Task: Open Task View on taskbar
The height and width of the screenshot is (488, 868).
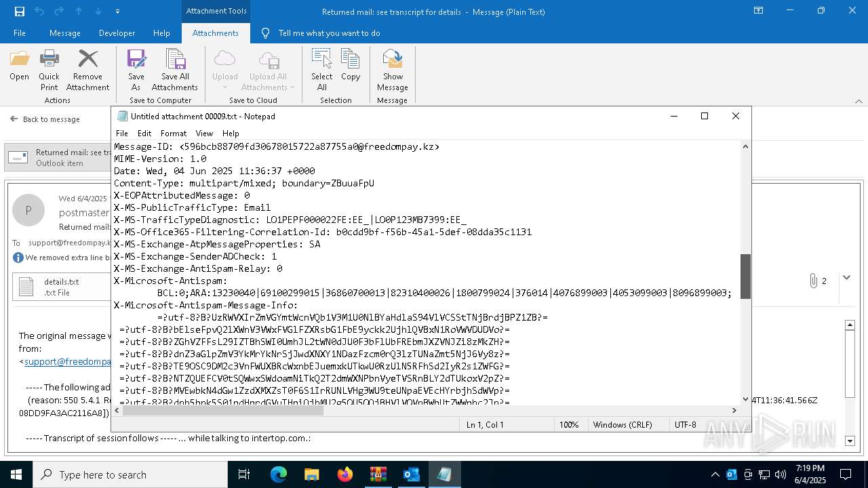Action: 244,474
